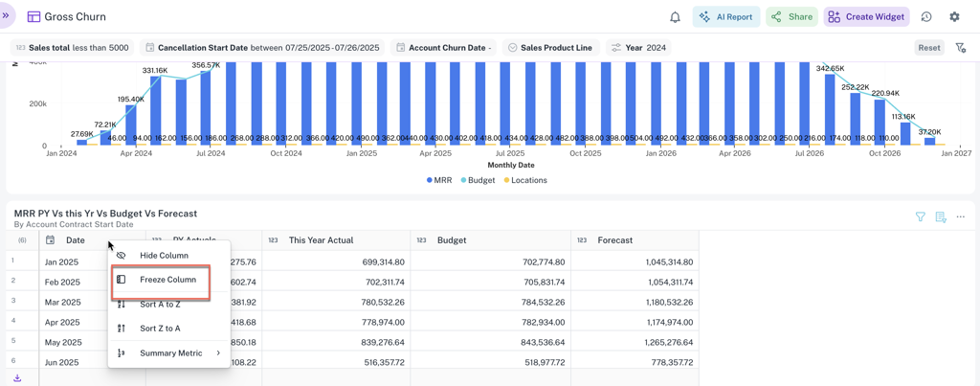Screen dimensions: 980x386
Task: Toggle the Locations legend series
Action: [524, 180]
